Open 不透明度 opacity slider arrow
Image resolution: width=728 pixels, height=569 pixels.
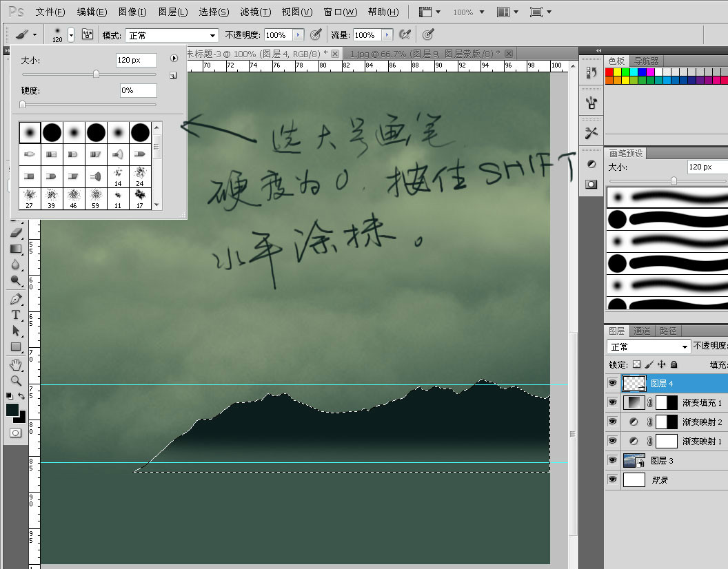click(298, 35)
